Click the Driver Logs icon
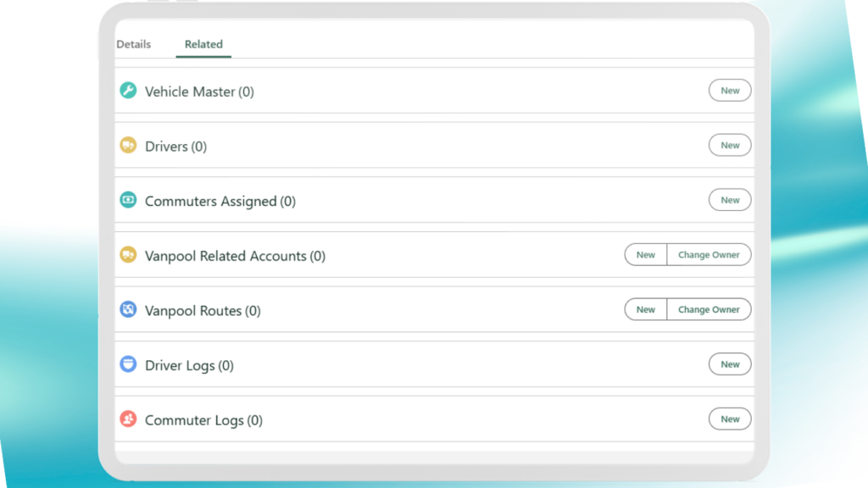868x488 pixels. click(x=128, y=365)
